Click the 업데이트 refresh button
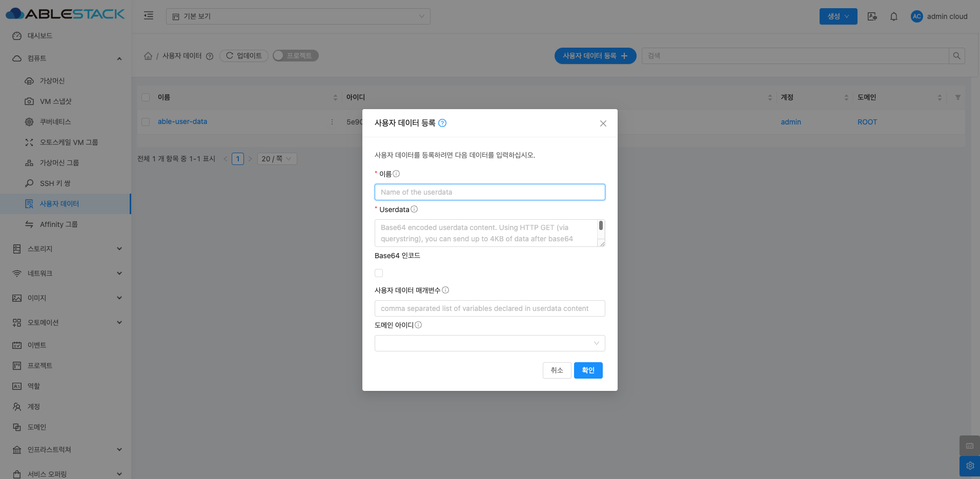 coord(244,56)
